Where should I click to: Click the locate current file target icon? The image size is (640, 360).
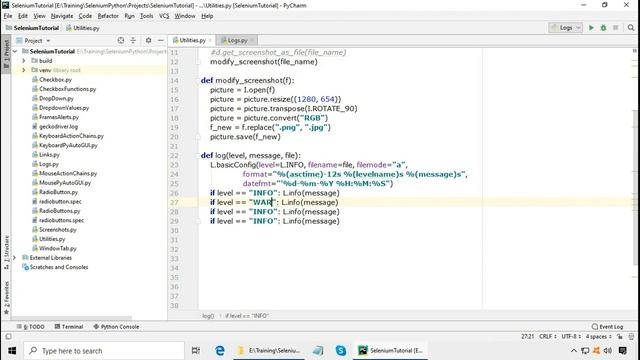121,40
